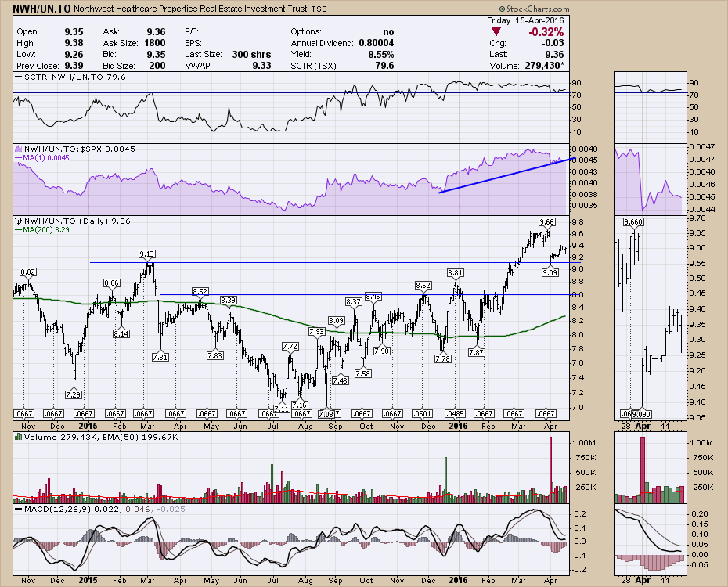Image resolution: width=728 pixels, height=587 pixels.
Task: Click the 7.78 December low label
Action: click(x=443, y=358)
